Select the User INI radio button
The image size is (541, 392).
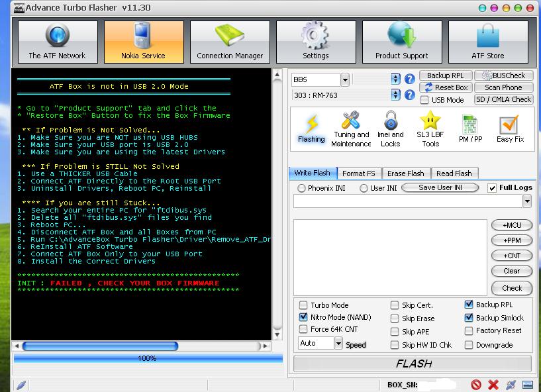coord(364,188)
